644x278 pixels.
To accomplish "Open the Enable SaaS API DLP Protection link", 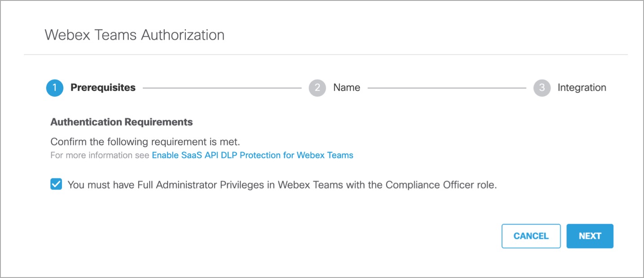I will [252, 155].
